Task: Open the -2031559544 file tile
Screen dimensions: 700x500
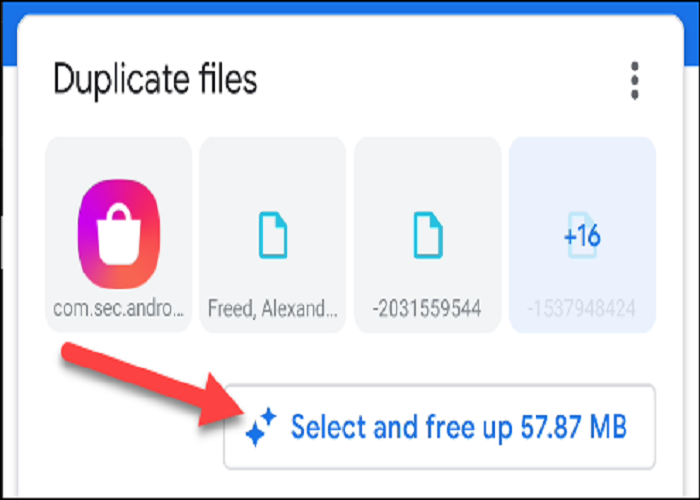Action: [428, 235]
